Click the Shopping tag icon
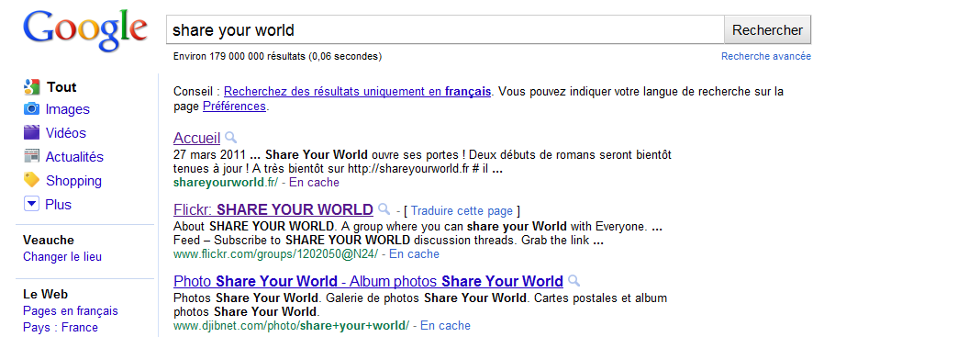 (x=31, y=180)
